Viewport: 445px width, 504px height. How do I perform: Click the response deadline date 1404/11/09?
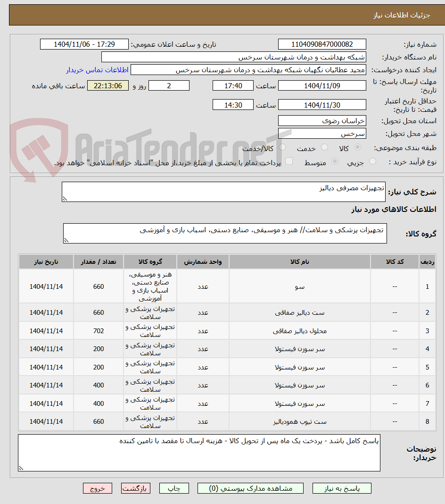pyautogui.click(x=322, y=86)
